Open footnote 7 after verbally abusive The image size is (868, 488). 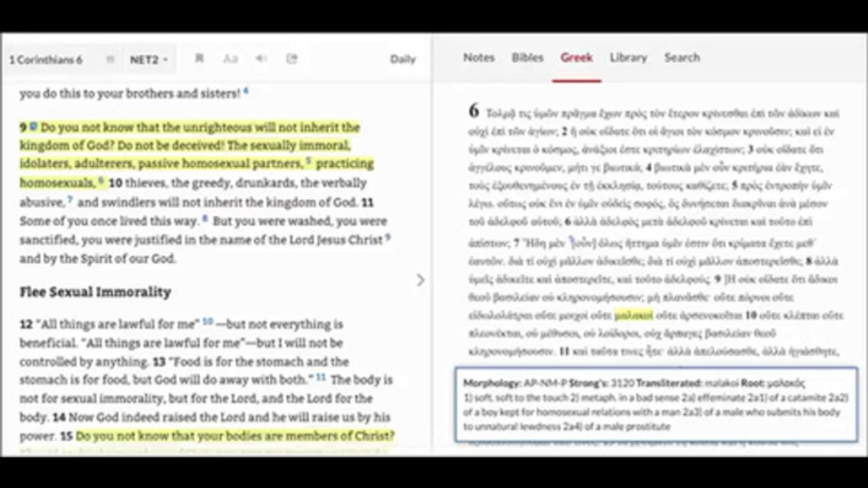[70, 199]
